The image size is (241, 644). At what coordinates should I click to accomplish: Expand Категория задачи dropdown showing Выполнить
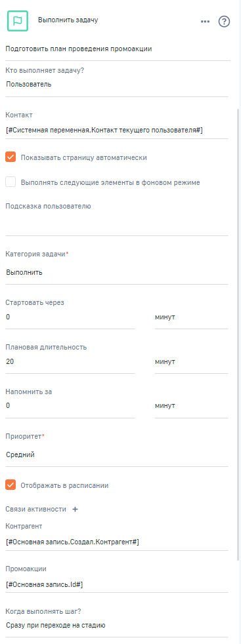coord(117,272)
